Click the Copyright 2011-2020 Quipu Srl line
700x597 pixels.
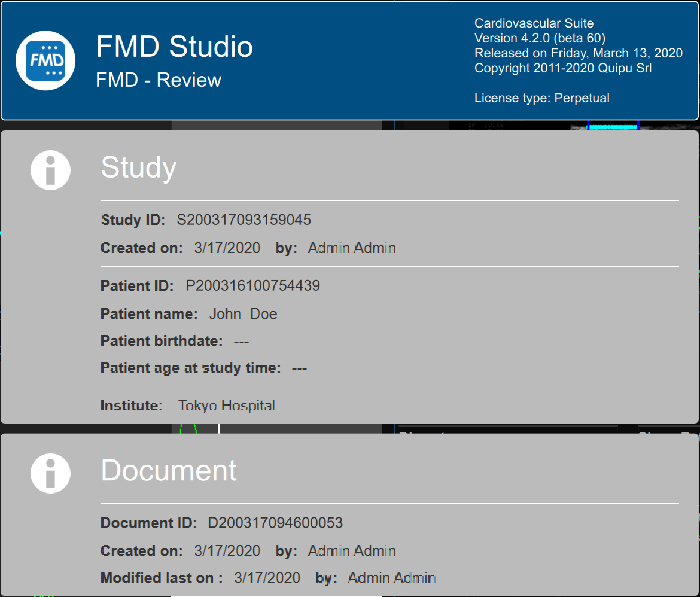point(562,68)
